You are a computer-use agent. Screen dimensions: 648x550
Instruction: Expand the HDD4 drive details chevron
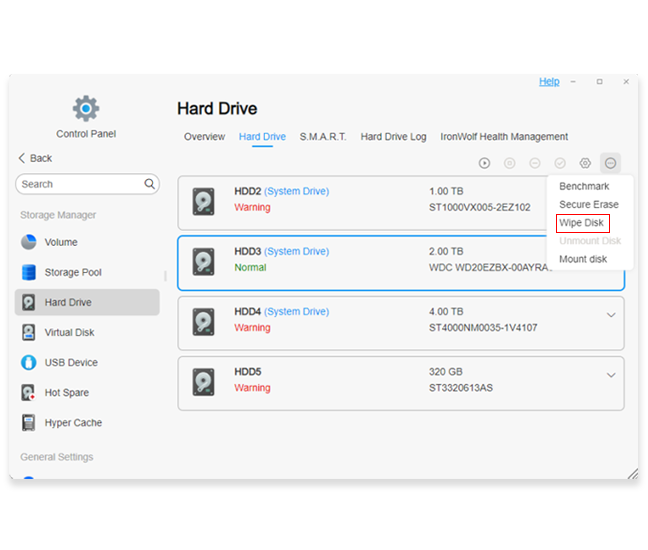[611, 316]
